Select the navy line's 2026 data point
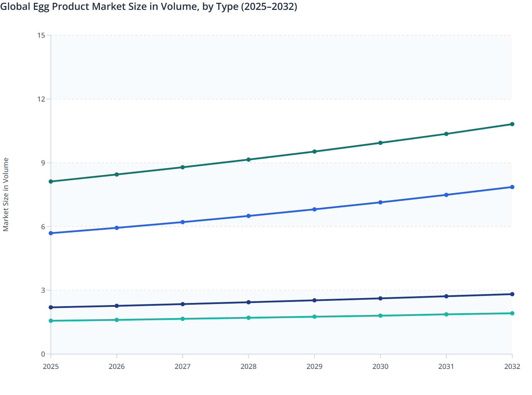532x395 pixels. (x=117, y=306)
